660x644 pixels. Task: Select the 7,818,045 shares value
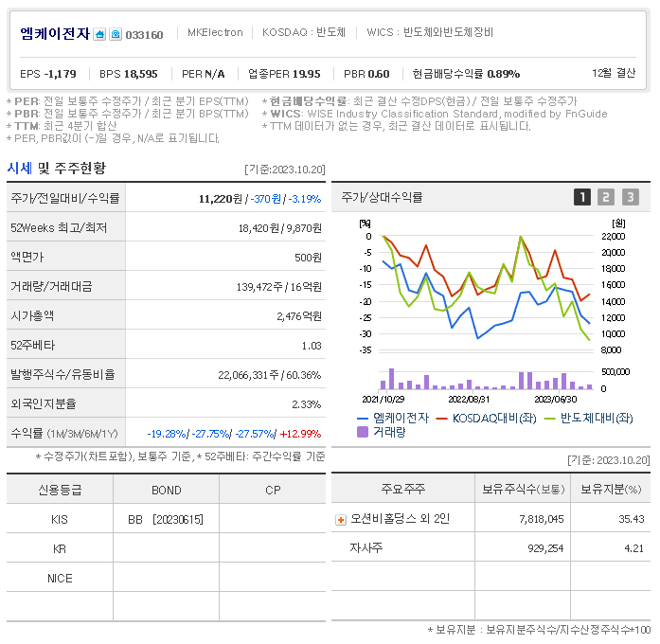pos(542,519)
